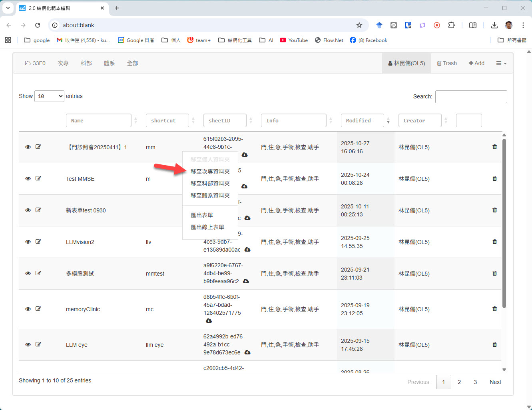Click cloud download icon in memoryClinic row
The width and height of the screenshot is (532, 410).
click(209, 321)
